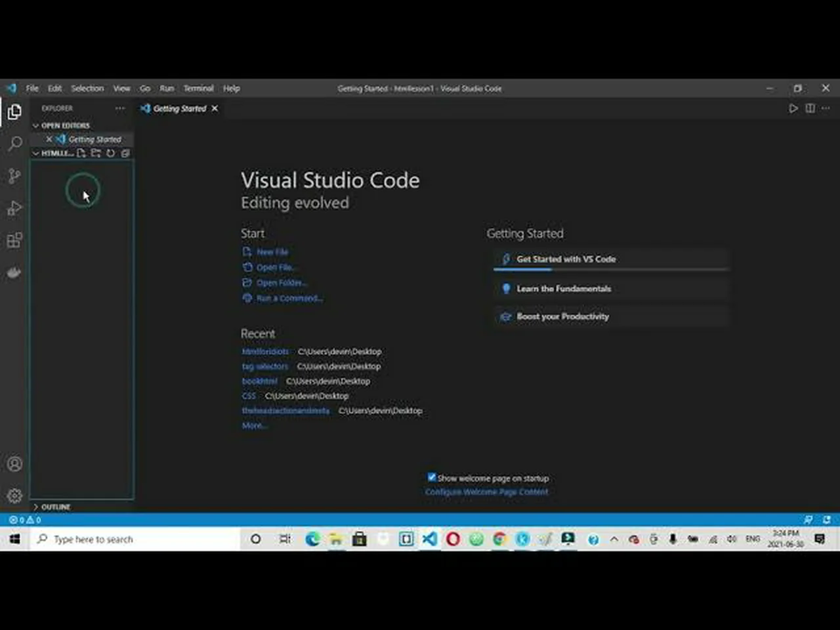Open Task View on the taskbar

click(x=285, y=539)
